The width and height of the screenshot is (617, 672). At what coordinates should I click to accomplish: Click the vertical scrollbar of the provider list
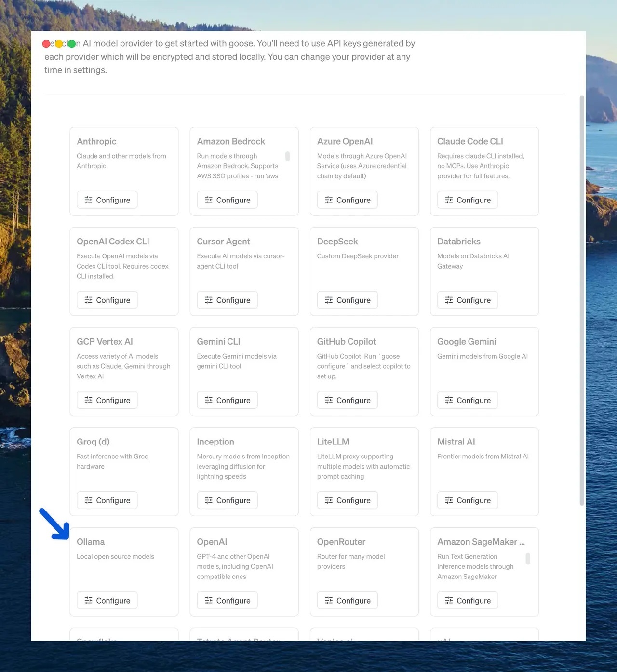(x=582, y=300)
